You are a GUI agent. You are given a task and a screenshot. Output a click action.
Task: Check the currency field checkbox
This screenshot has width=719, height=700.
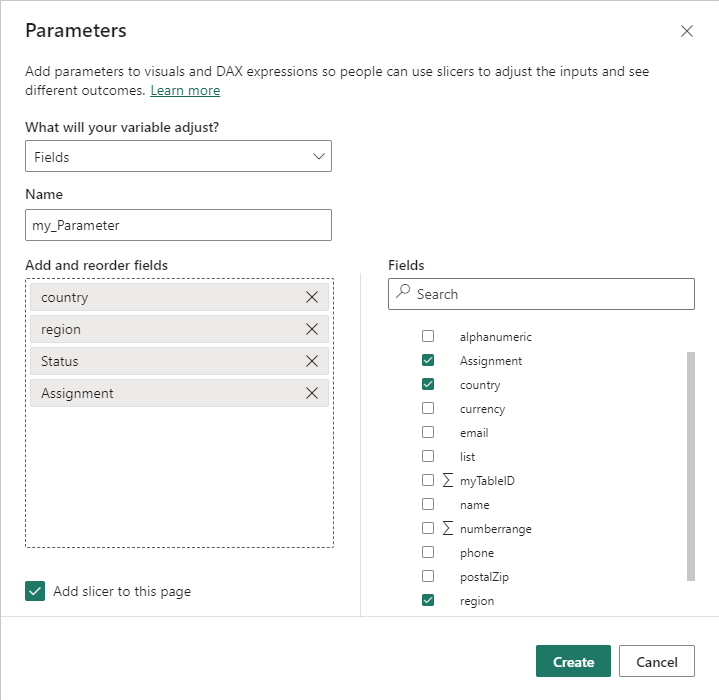428,409
